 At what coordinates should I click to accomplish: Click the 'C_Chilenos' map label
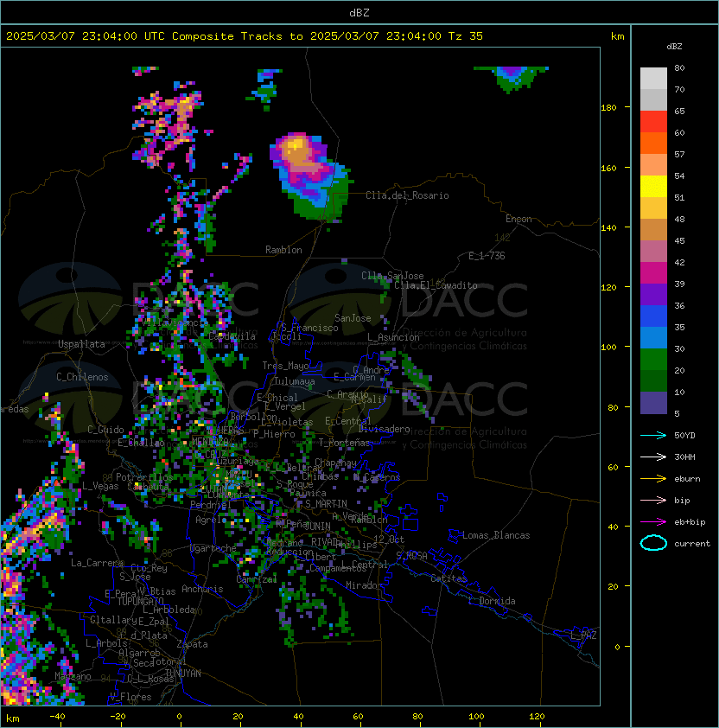(82, 377)
